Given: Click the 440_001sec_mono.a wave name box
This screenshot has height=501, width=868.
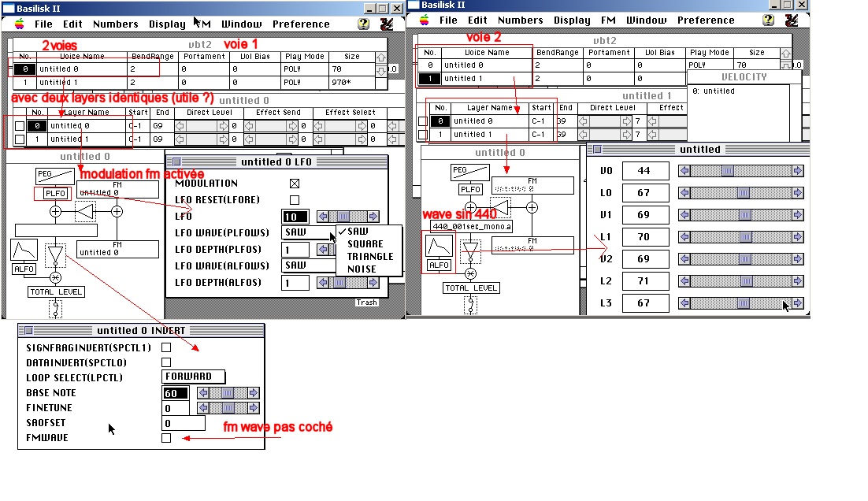Looking at the screenshot, I should pyautogui.click(x=472, y=226).
